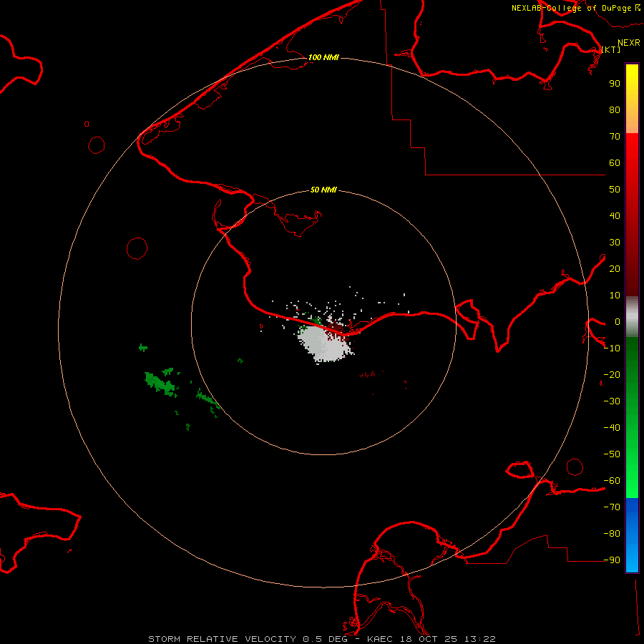Image resolution: width=644 pixels, height=644 pixels.
Task: Click the -60 value on the velocity scale
Action: 612,481
